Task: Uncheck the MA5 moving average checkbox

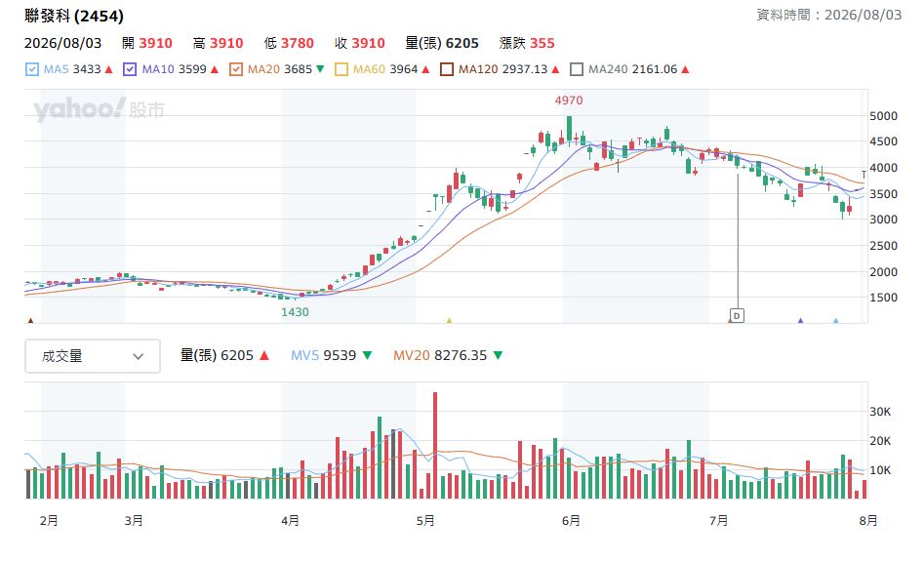Action: [32, 69]
